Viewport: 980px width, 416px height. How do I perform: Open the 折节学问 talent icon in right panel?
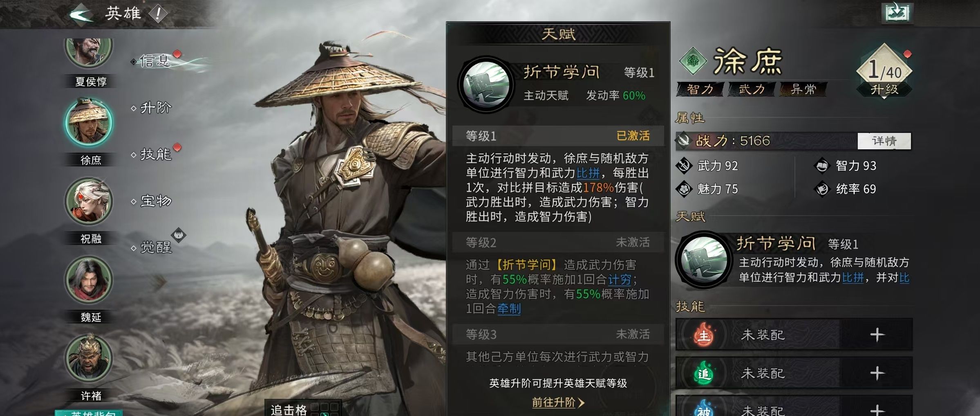(703, 260)
